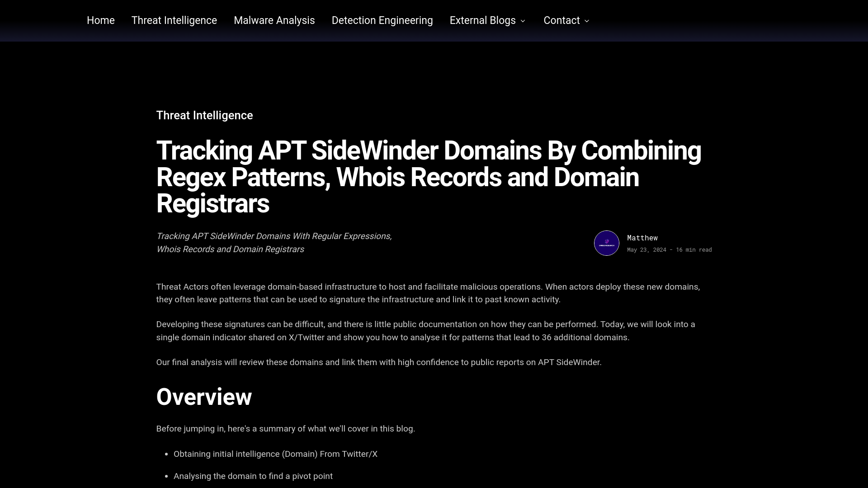
Task: Click the Detection Engineering nav link
Action: click(x=382, y=20)
